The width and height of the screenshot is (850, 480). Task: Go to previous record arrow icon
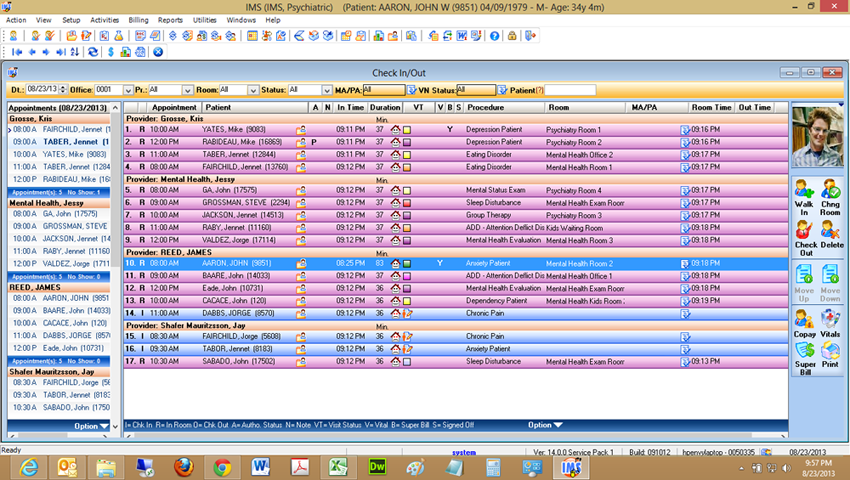click(31, 52)
